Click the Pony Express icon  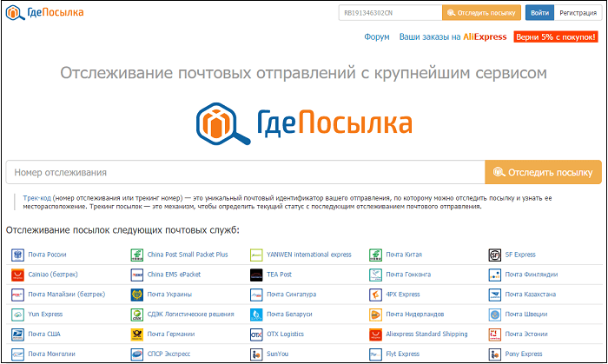tap(495, 354)
